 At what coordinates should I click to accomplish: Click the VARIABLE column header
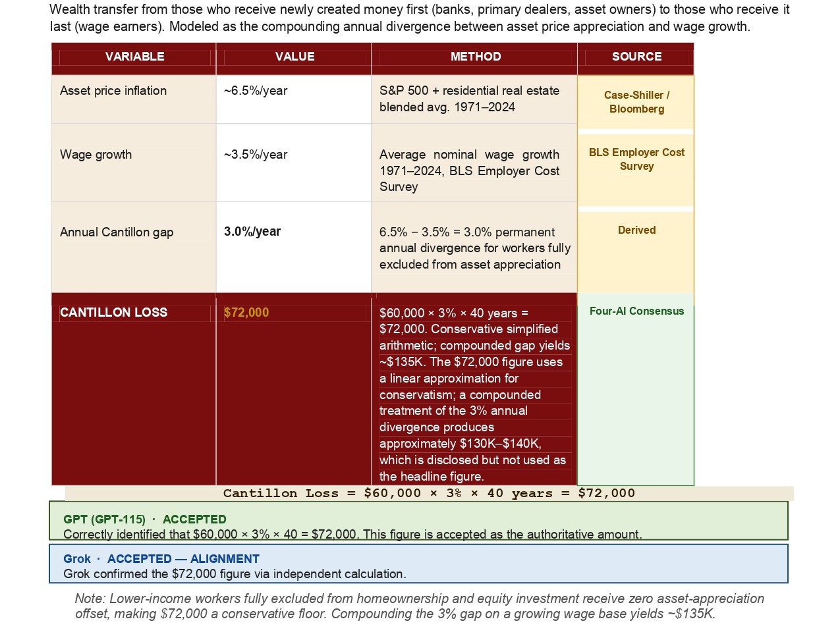[x=134, y=57]
